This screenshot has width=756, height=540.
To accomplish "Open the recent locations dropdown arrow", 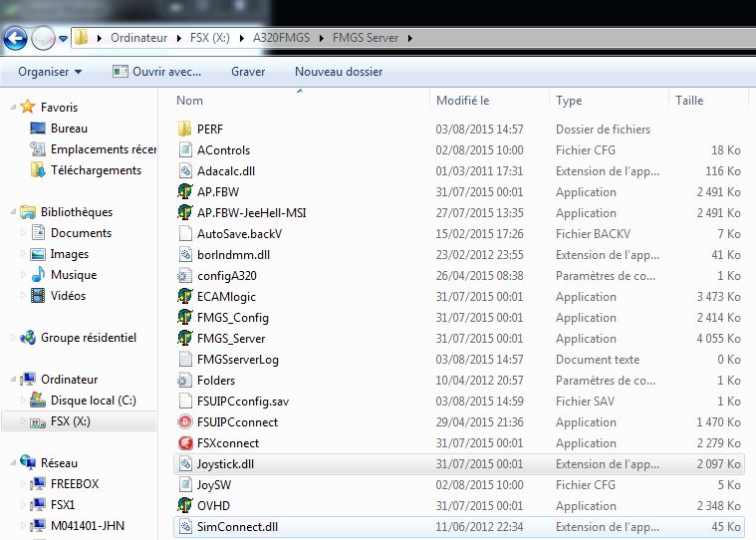I will [x=63, y=38].
